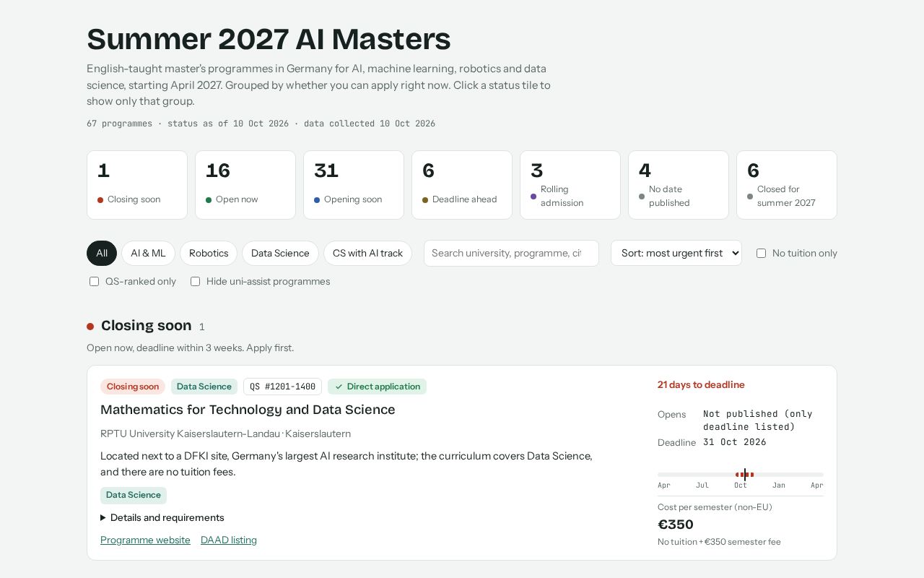This screenshot has width=924, height=578.
Task: Show only the Opening soon group
Action: pyautogui.click(x=354, y=185)
